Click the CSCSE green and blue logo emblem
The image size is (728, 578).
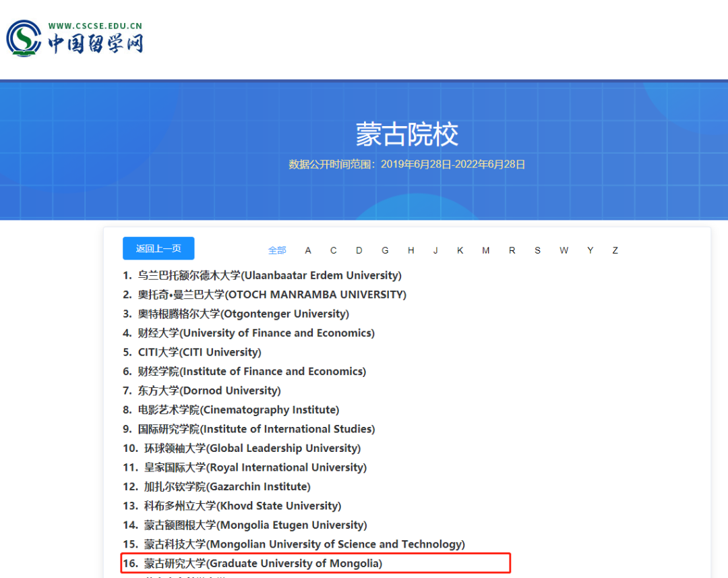[x=24, y=38]
